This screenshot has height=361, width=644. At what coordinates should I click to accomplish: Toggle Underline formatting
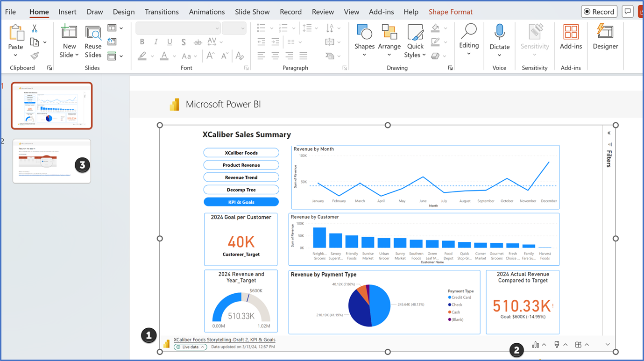(x=170, y=42)
